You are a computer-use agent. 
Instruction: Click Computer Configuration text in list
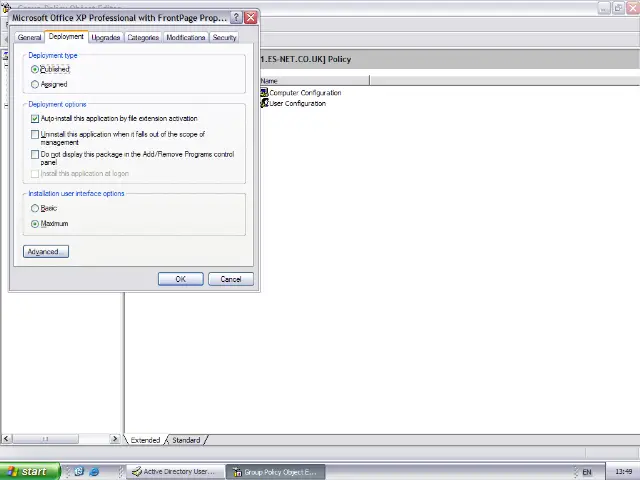point(305,93)
